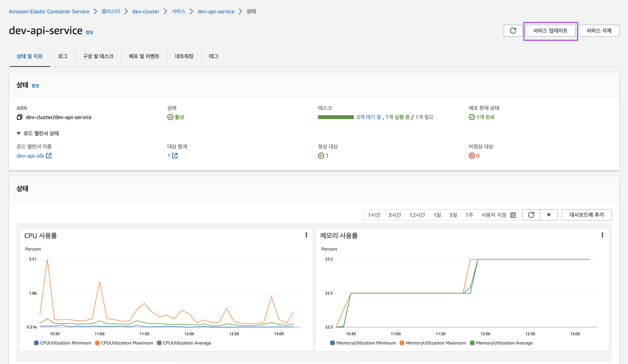Open the 메모리 사용률 chart options menu

602,235
